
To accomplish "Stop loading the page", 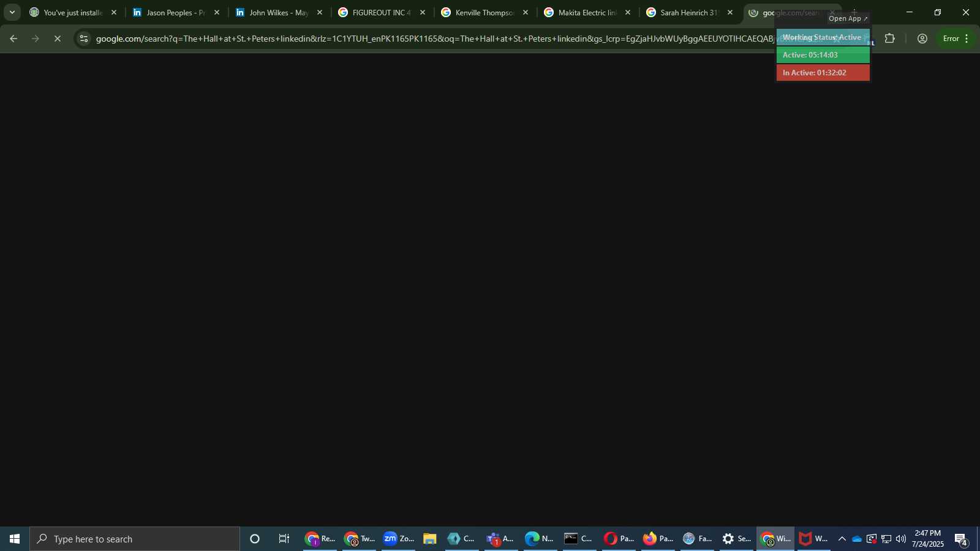I will tap(58, 39).
